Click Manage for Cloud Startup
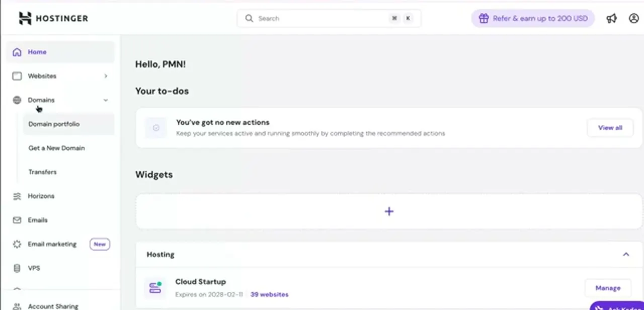Image resolution: width=644 pixels, height=310 pixels. pyautogui.click(x=608, y=288)
